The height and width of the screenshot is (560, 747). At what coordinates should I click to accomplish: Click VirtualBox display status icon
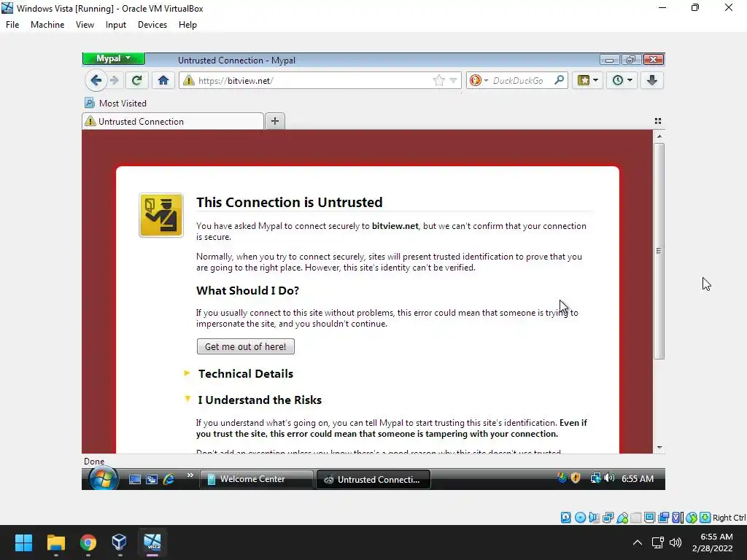[649, 518]
